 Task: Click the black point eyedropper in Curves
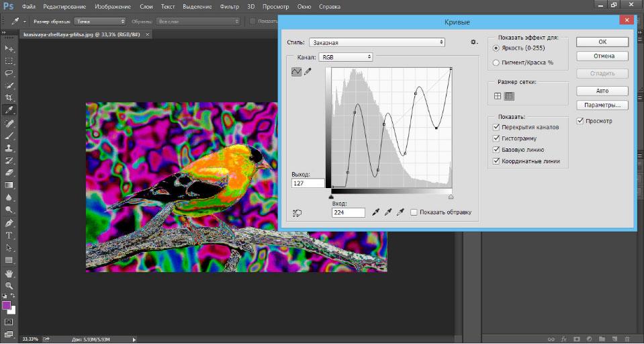click(x=375, y=212)
